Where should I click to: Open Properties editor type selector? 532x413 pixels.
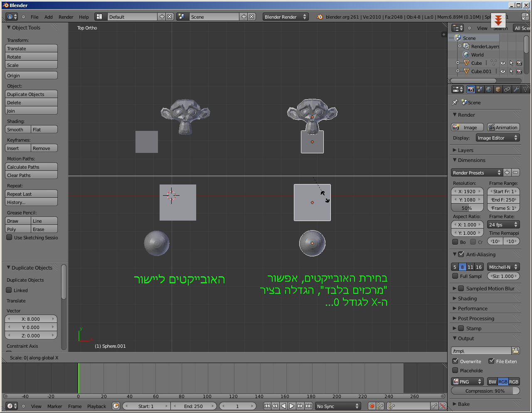pos(458,89)
